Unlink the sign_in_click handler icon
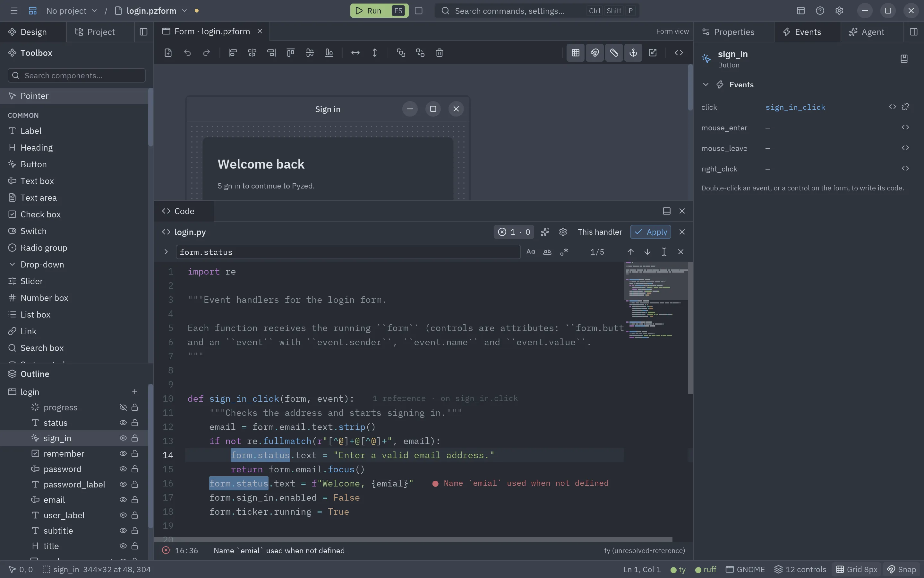This screenshot has height=578, width=924. tap(905, 107)
